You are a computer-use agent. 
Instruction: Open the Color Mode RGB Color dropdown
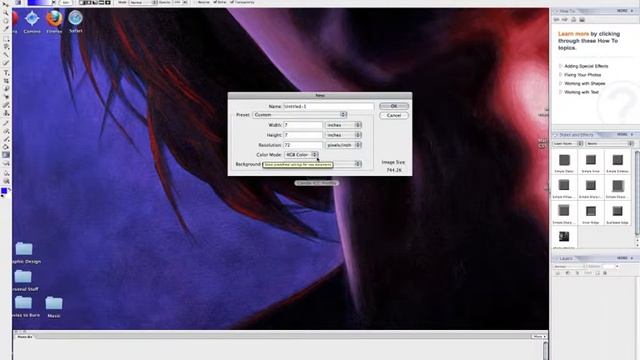coord(301,155)
